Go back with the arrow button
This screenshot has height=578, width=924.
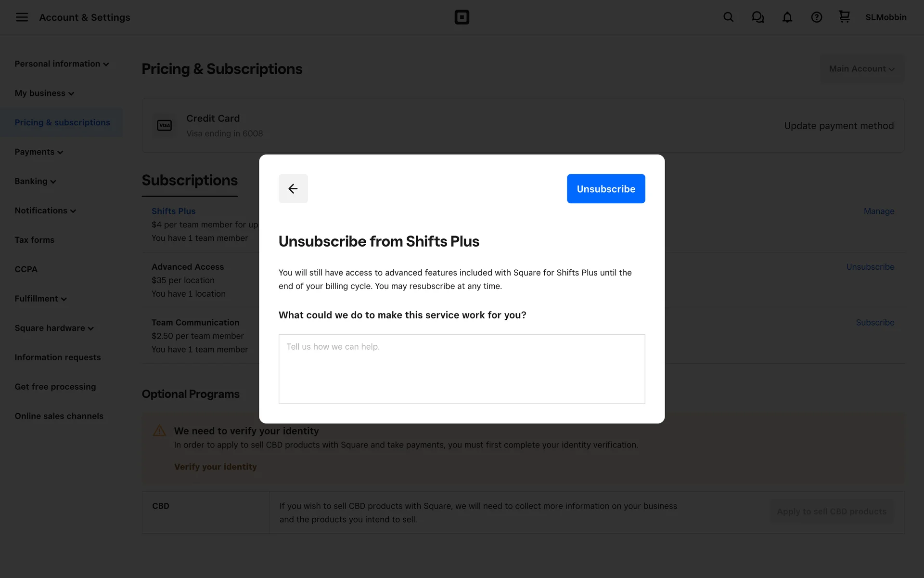point(293,189)
